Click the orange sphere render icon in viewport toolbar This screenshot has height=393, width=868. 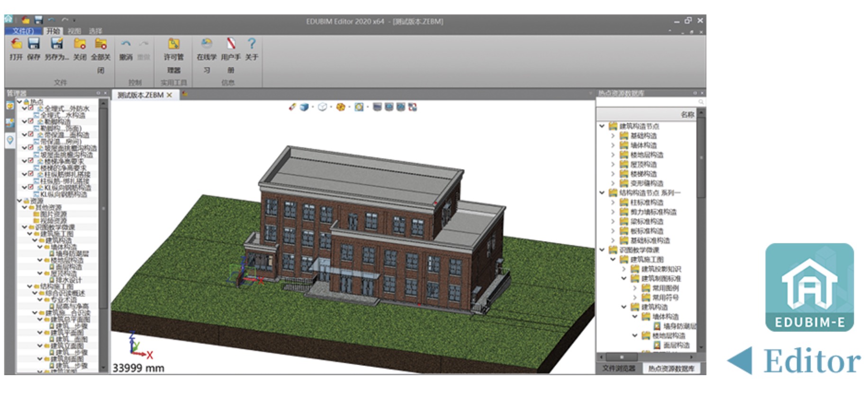[x=341, y=107]
